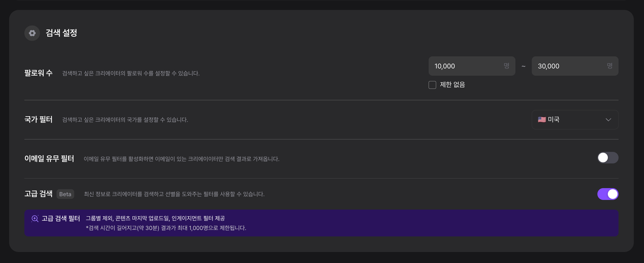Click the 고급 검색 필터 banner title

click(x=61, y=218)
